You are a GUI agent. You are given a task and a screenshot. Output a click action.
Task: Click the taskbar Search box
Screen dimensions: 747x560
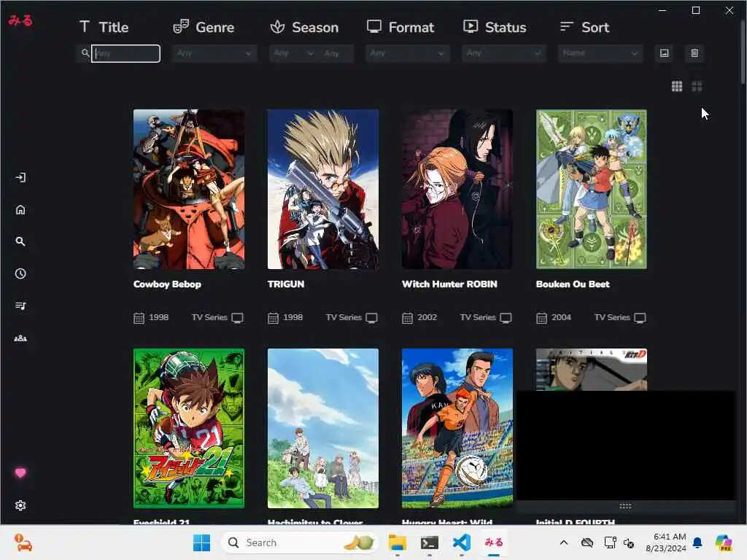pos(299,542)
